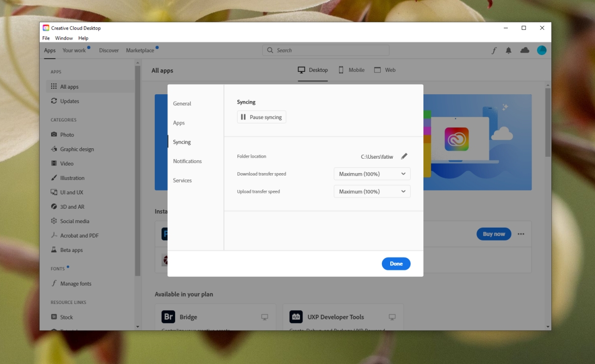Click the Pause syncing button
Image resolution: width=595 pixels, height=364 pixels.
pos(261,117)
